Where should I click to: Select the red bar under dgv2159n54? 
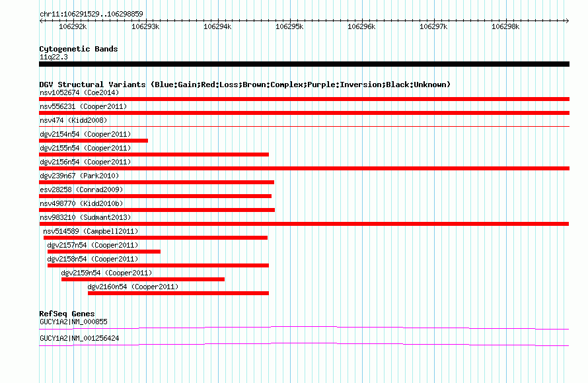tap(143, 279)
